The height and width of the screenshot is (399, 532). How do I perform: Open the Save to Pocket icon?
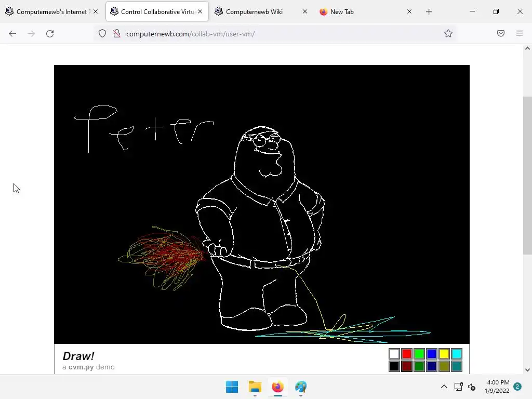pyautogui.click(x=501, y=33)
